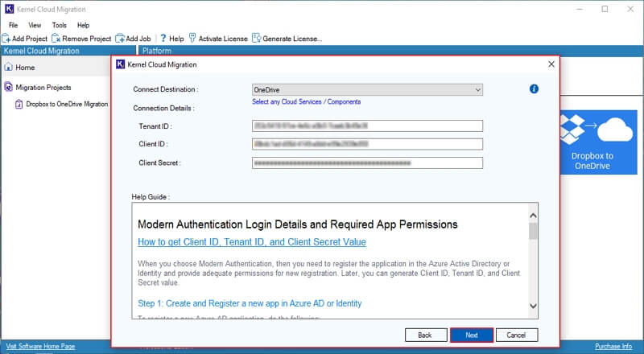Image resolution: width=644 pixels, height=354 pixels.
Task: Click the blue info icon in dialog
Action: (534, 88)
